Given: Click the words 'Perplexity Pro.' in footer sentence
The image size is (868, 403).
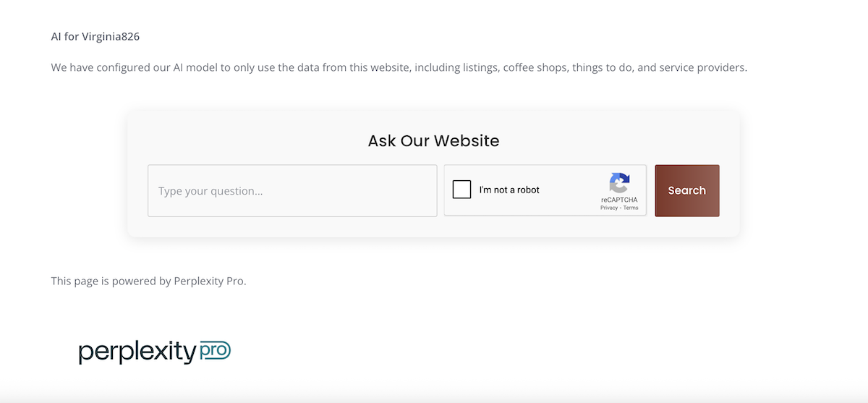Looking at the screenshot, I should [210, 281].
